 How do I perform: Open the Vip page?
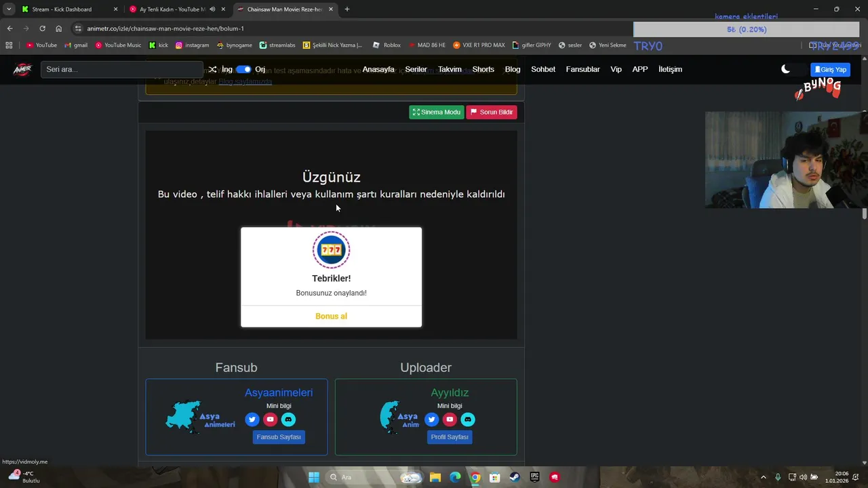coord(616,69)
